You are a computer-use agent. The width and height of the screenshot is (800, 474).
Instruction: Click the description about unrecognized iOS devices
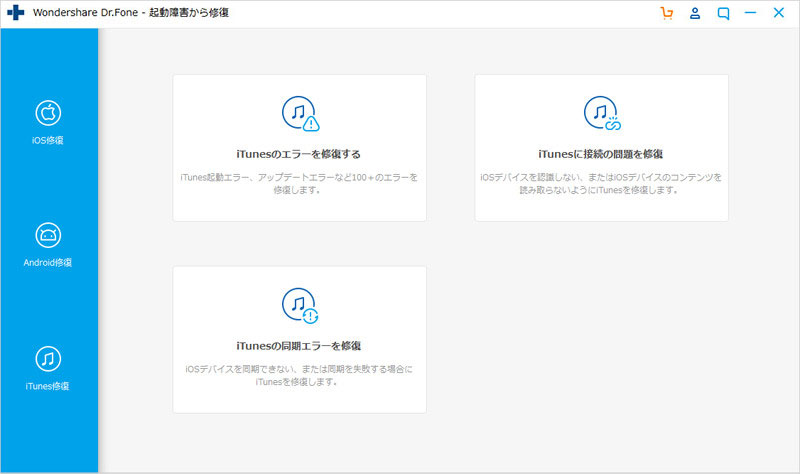(x=601, y=184)
